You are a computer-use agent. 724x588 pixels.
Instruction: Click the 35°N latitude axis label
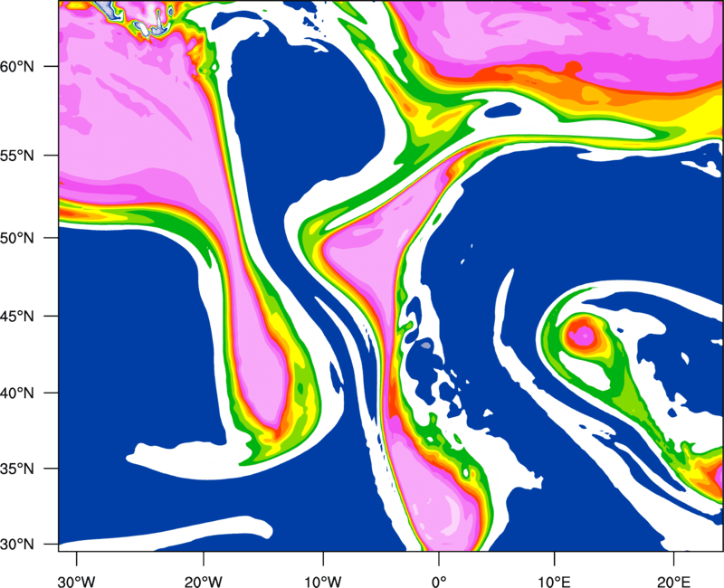[34, 469]
